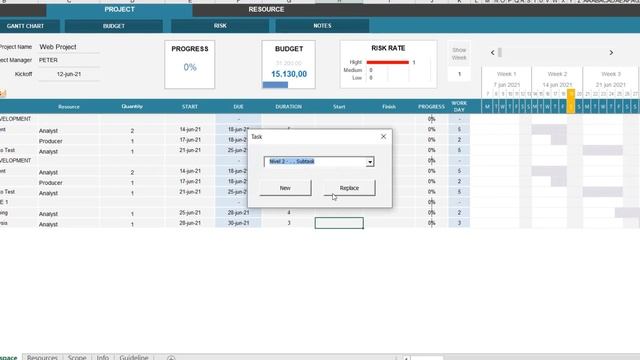Open the Scope sheet tab
The image size is (640, 360).
77,357
